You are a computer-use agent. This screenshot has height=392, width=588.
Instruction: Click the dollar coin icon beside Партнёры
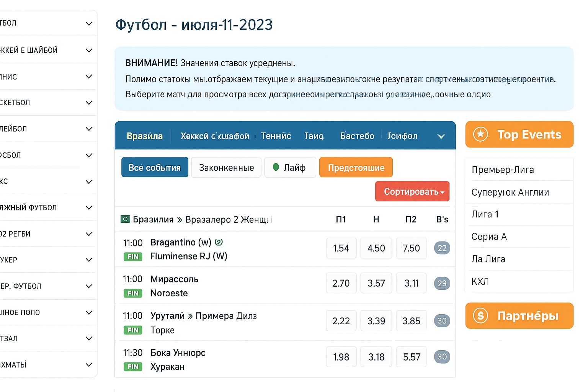pyautogui.click(x=480, y=316)
